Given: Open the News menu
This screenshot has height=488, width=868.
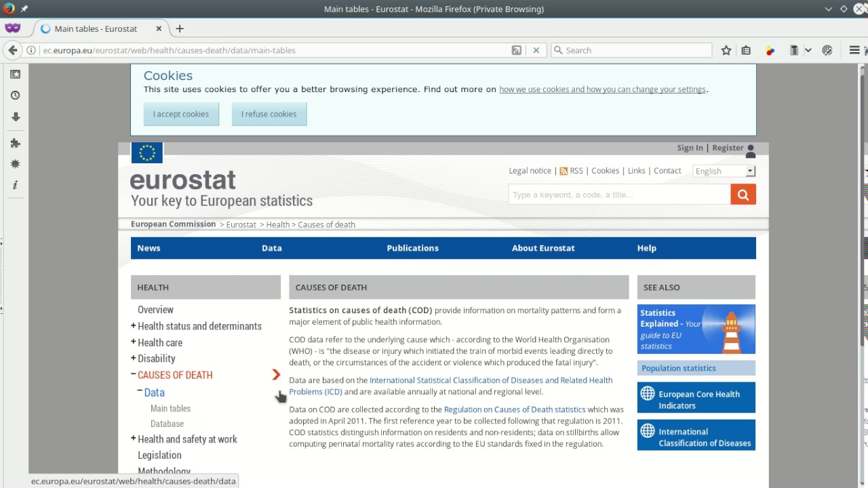Looking at the screenshot, I should (x=149, y=248).
